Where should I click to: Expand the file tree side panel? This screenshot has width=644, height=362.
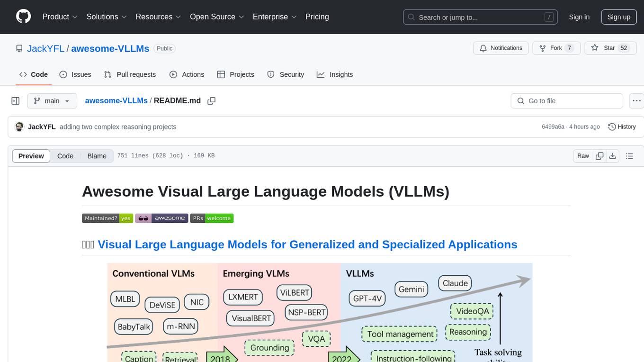[x=16, y=101]
